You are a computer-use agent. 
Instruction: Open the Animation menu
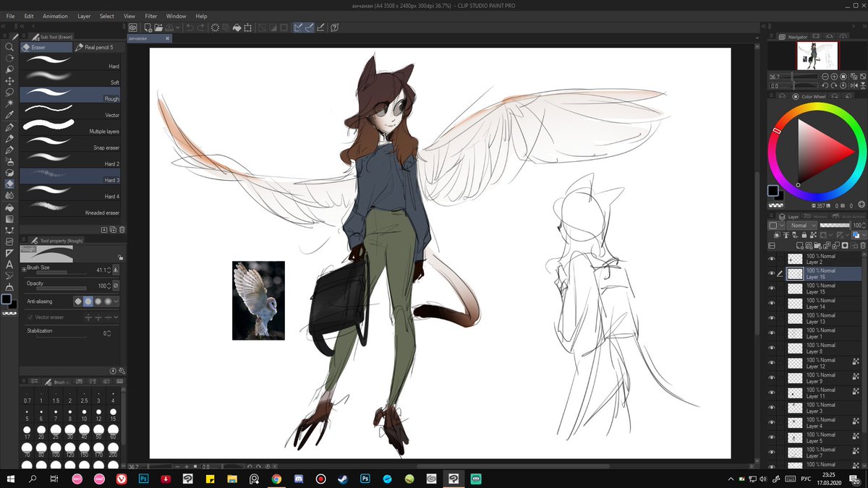[x=55, y=16]
